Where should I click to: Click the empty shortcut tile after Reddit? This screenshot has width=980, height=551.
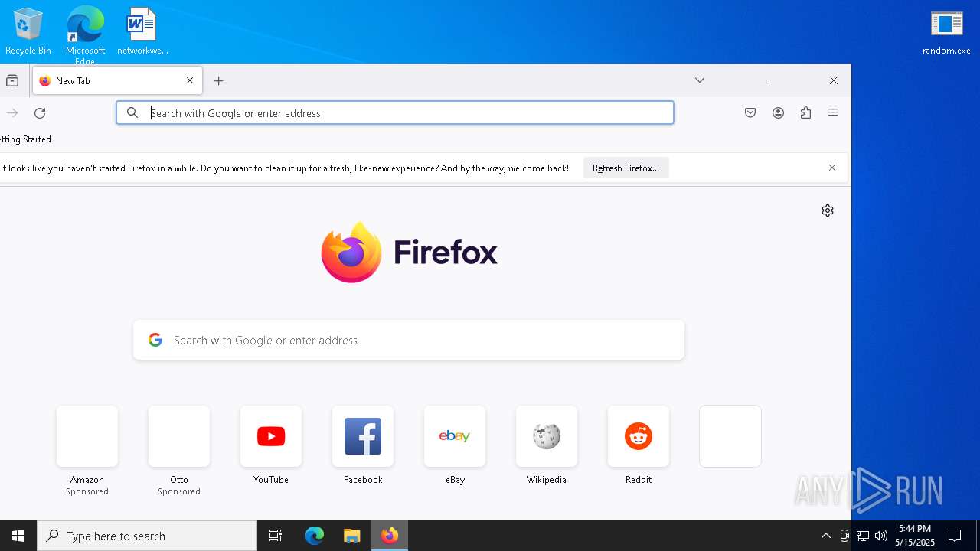(730, 436)
